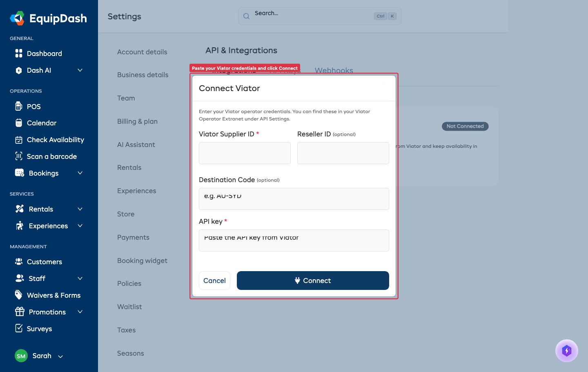Click the Connect Viator dialog title
The width and height of the screenshot is (588, 372).
click(229, 88)
